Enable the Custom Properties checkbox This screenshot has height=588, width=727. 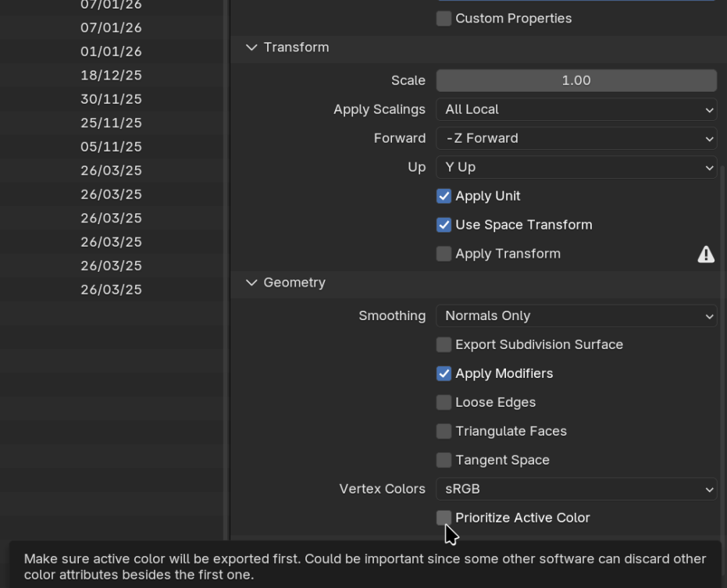(444, 19)
